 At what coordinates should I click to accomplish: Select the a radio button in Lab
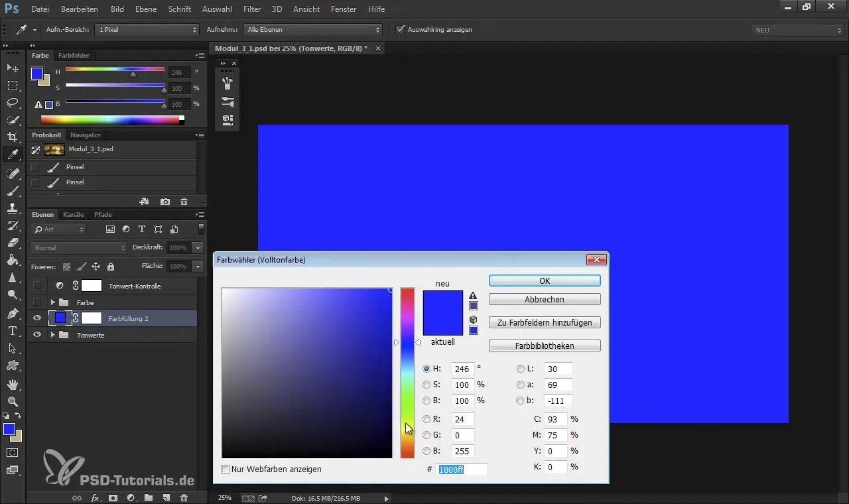click(x=521, y=385)
